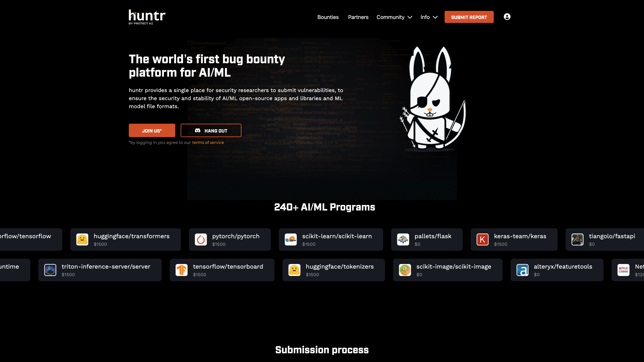Click the alteryx featuretools blue icon

[x=522, y=270]
